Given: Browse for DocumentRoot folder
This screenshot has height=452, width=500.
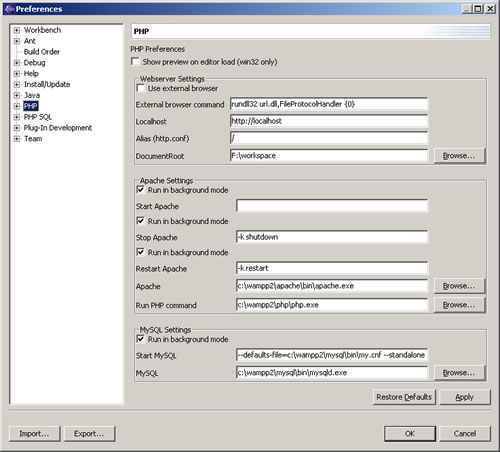Looking at the screenshot, I should click(459, 156).
